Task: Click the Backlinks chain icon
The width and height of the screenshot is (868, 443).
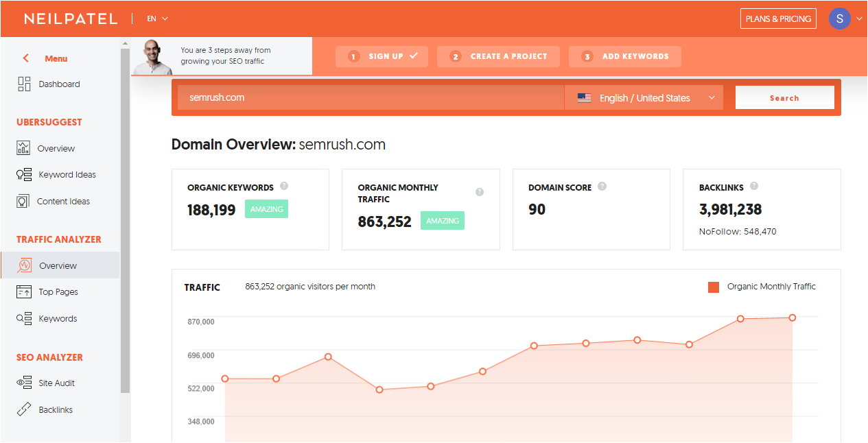Action: 24,410
